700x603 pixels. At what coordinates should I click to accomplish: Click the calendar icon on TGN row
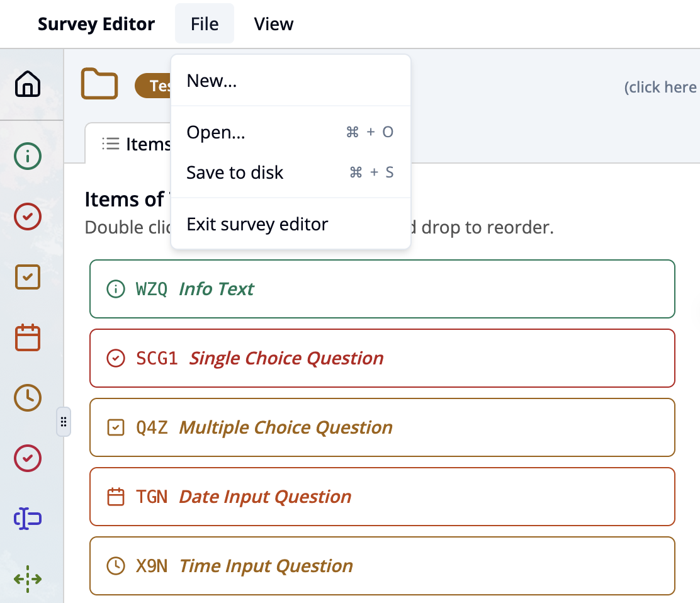pyautogui.click(x=116, y=497)
